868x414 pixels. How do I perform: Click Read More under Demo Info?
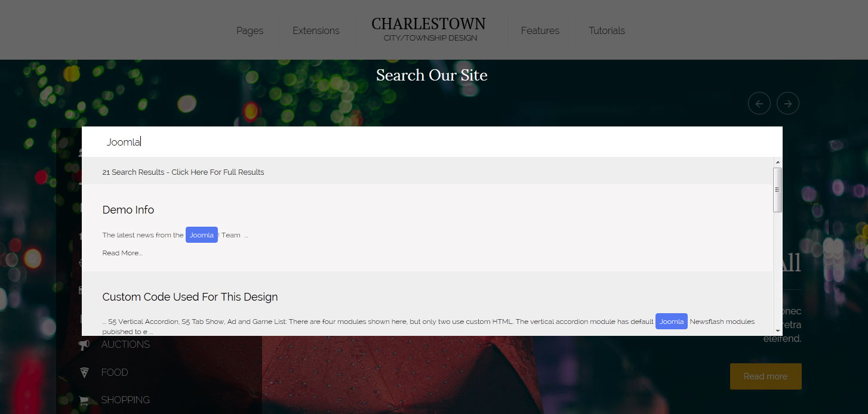coord(122,253)
